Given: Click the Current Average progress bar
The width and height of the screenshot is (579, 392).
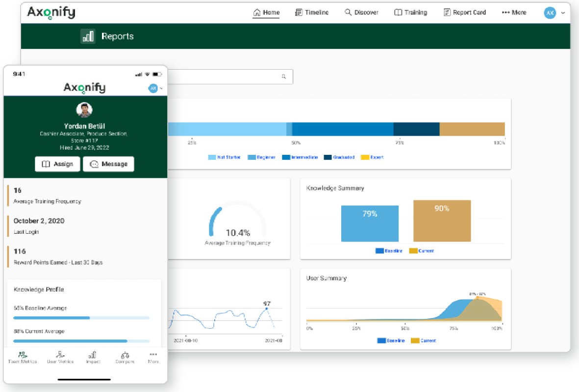Looking at the screenshot, I should coord(81,341).
